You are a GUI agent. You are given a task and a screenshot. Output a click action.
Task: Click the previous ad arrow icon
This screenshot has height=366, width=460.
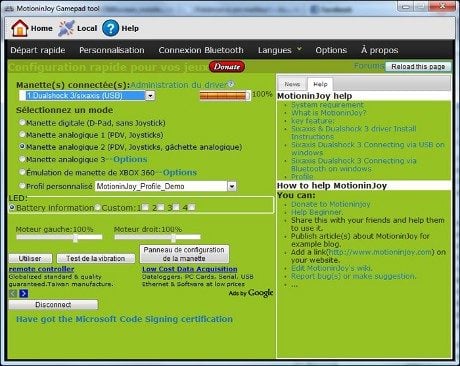13,293
